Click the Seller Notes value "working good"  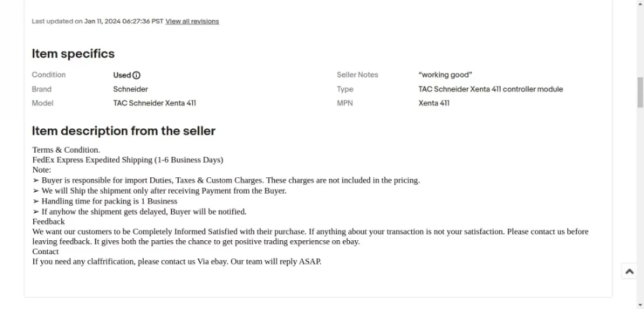pyautogui.click(x=445, y=75)
